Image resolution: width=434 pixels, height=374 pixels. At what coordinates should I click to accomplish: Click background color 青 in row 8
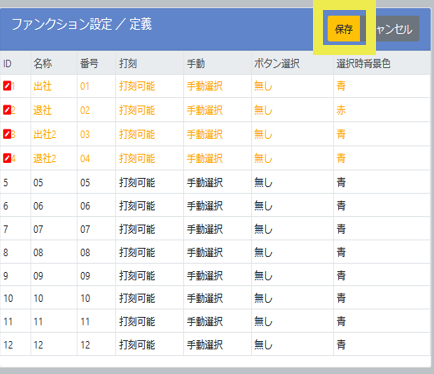[341, 252]
